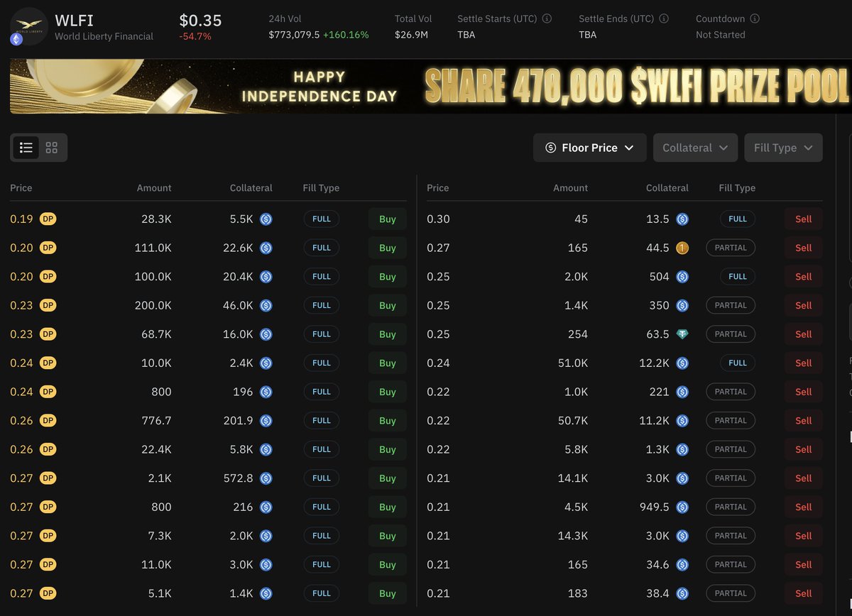Switch to list view layout
852x616 pixels.
26,148
